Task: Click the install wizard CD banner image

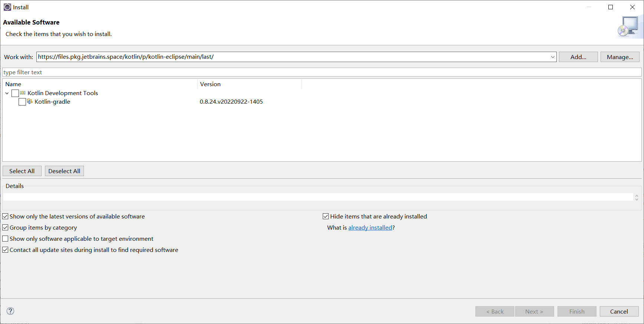Action: point(629,27)
